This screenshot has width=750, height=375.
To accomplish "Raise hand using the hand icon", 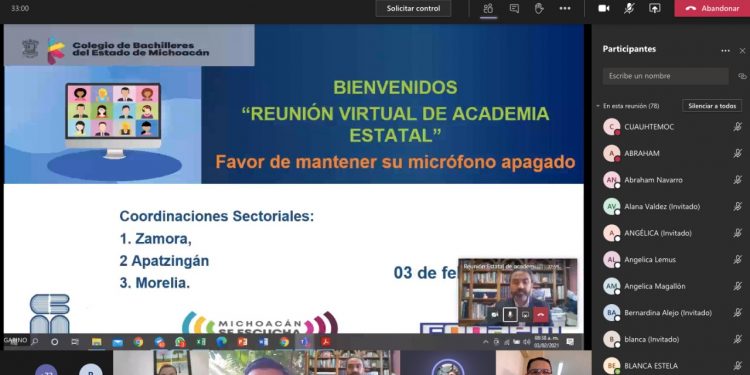I will click(539, 8).
